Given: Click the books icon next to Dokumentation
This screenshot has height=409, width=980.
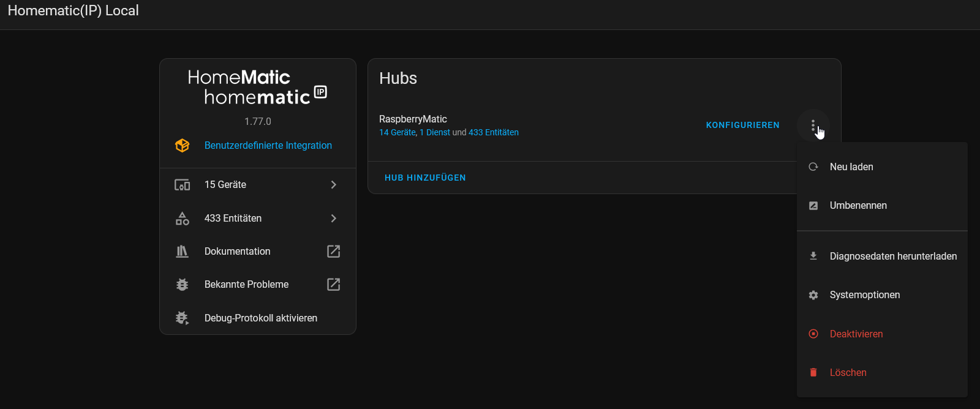Looking at the screenshot, I should [183, 251].
